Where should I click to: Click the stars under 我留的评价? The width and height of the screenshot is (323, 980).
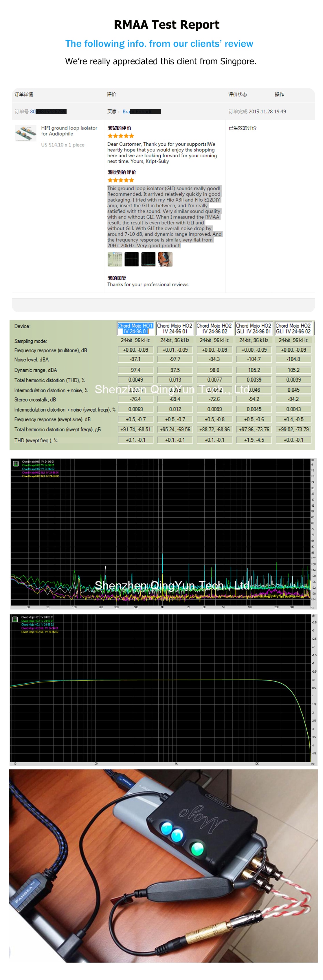pos(121,136)
